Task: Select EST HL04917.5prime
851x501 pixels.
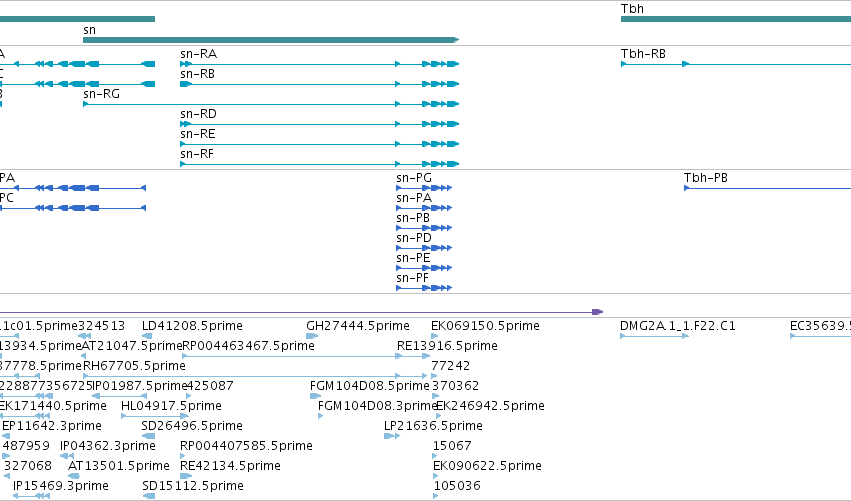Action: [172, 407]
